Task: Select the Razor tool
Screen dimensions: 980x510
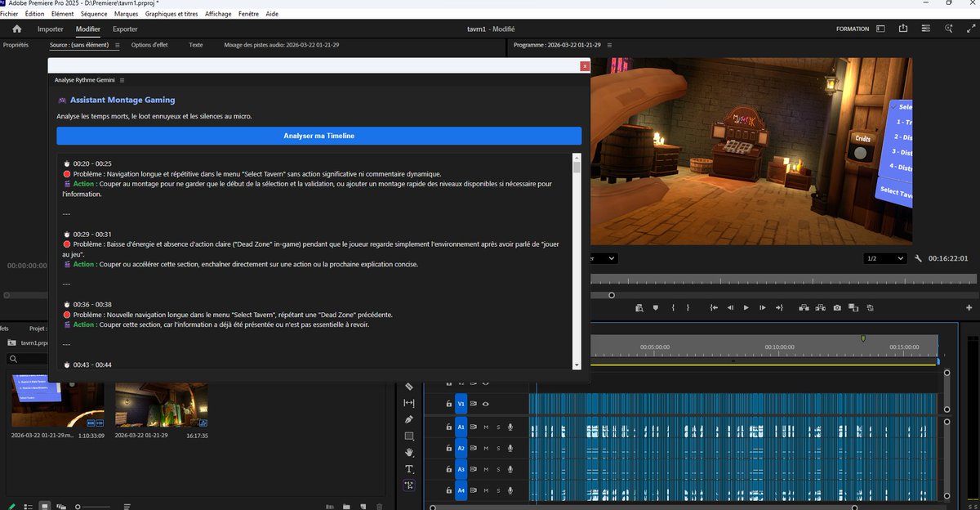Action: [x=409, y=386]
